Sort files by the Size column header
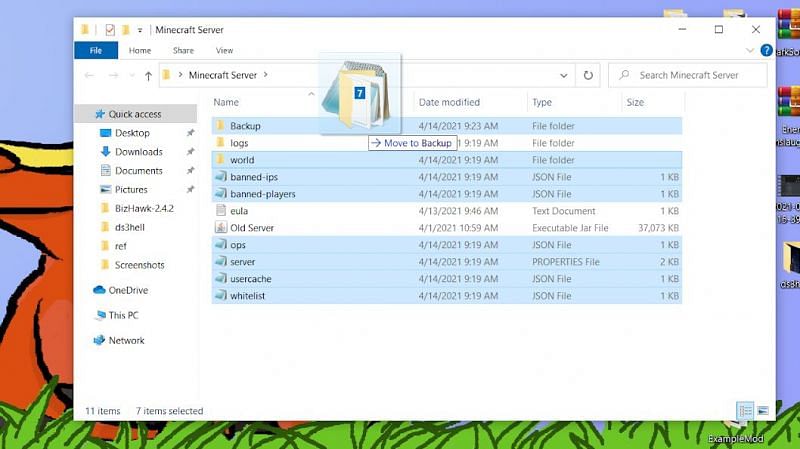 point(635,102)
